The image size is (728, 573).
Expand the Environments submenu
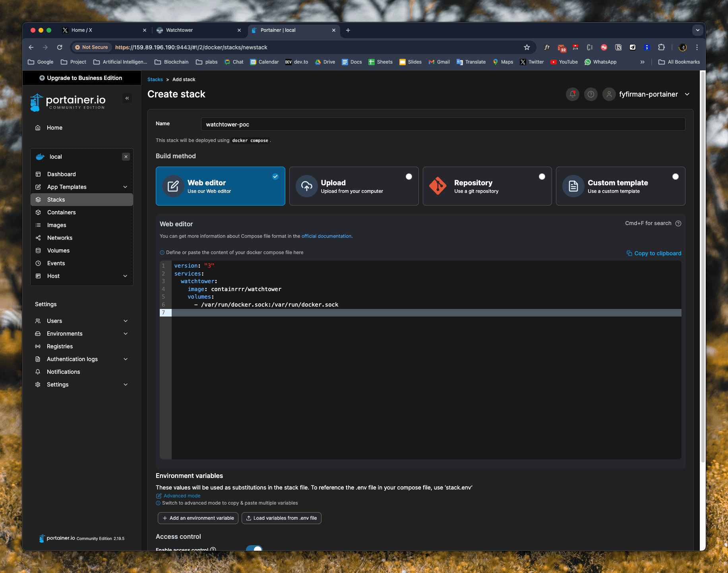coord(126,334)
